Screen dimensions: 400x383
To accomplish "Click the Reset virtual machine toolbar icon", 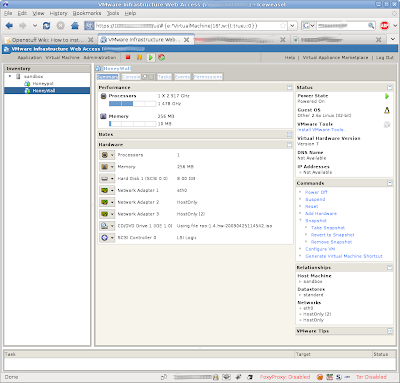I will point(162,57).
